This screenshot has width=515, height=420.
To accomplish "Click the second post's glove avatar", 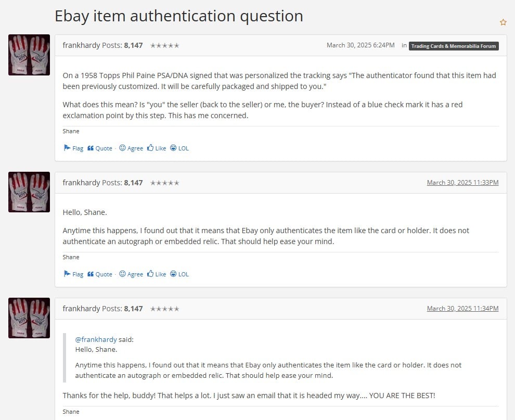I will pos(29,192).
